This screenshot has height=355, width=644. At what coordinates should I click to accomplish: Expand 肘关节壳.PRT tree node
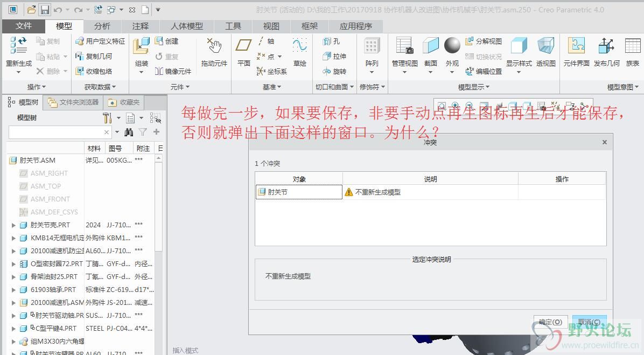pyautogui.click(x=13, y=225)
